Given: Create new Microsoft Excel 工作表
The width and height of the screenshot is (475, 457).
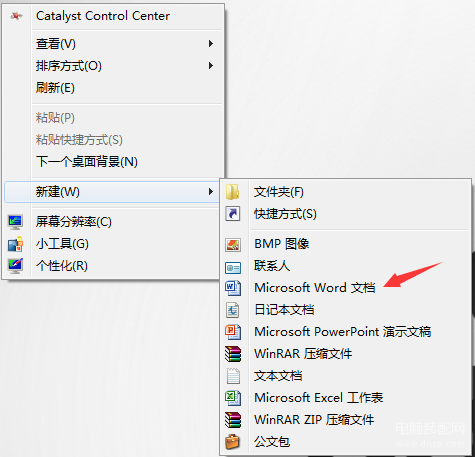Looking at the screenshot, I should [346, 398].
